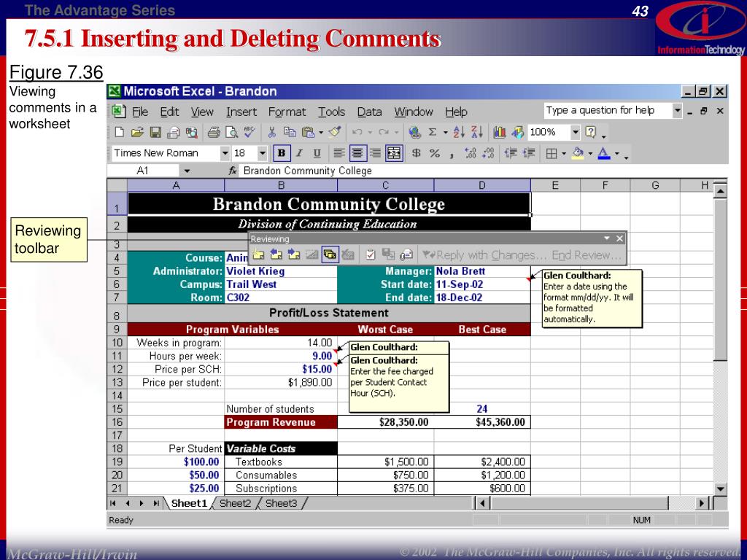Viewport: 747px width, 560px height.
Task: Click the Select All corner button
Action: point(117,185)
